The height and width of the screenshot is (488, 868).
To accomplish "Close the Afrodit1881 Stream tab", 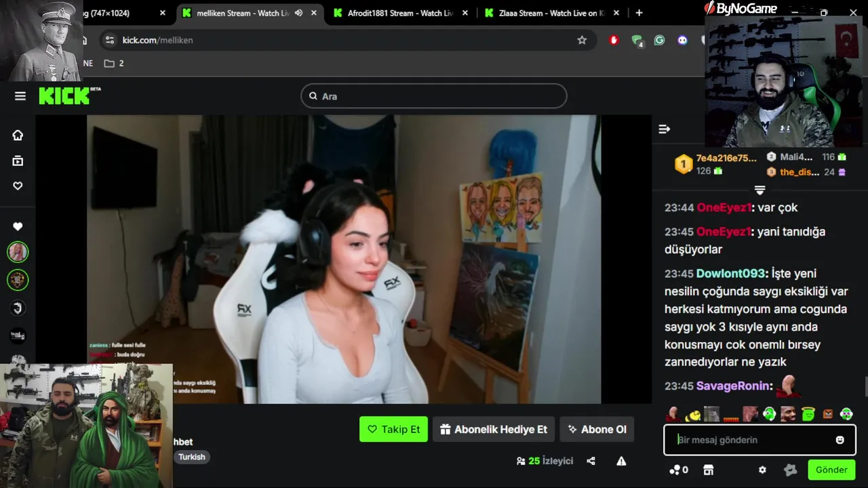I will [465, 13].
